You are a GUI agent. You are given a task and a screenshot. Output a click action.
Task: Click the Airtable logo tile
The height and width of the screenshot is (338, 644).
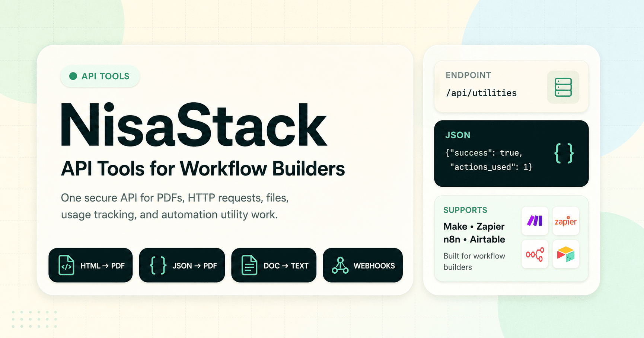pos(566,254)
